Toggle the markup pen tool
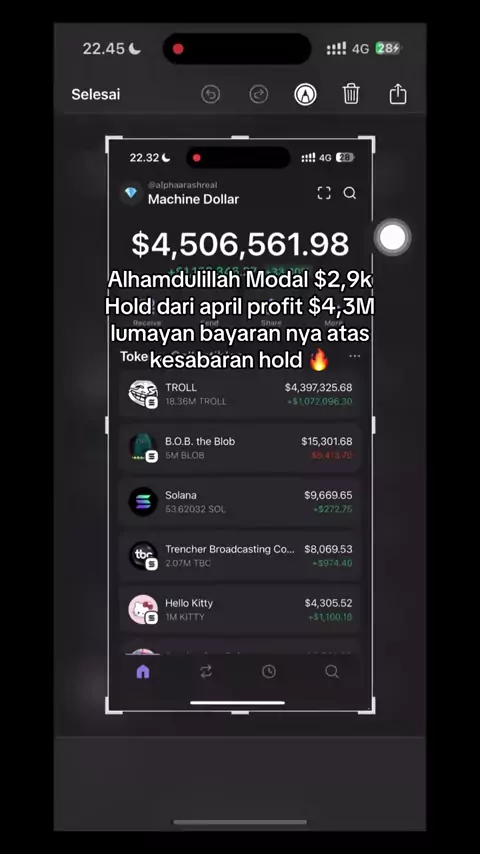 click(x=305, y=94)
